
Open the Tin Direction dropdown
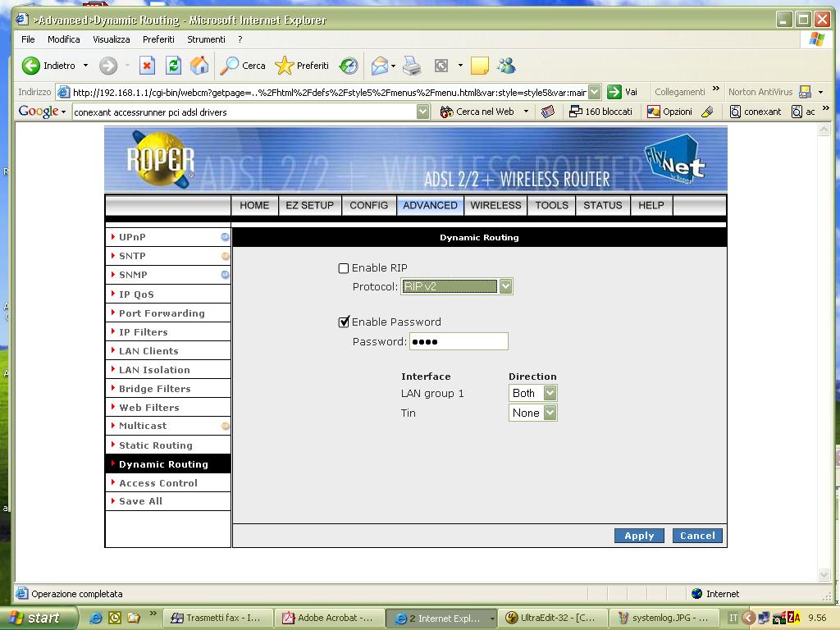point(550,413)
